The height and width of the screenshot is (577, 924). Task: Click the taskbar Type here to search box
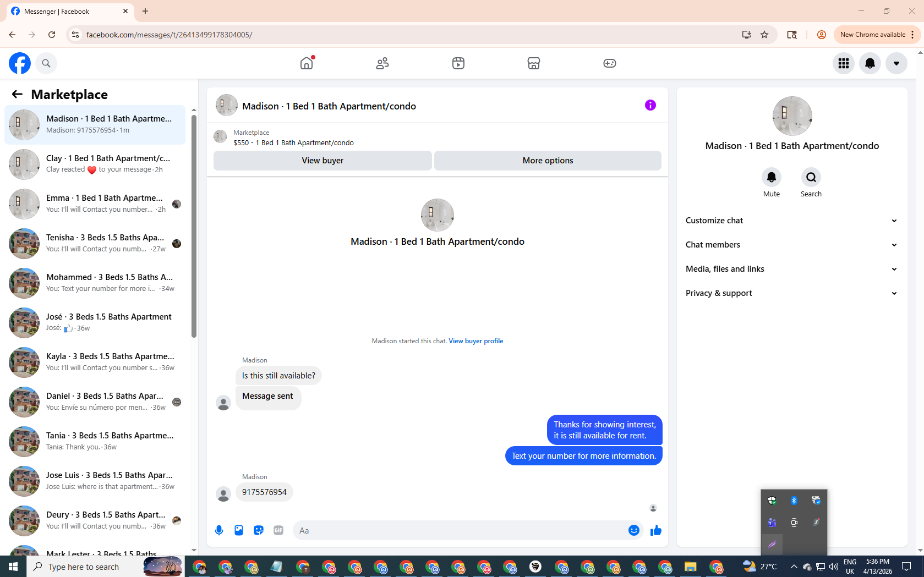pos(105,567)
